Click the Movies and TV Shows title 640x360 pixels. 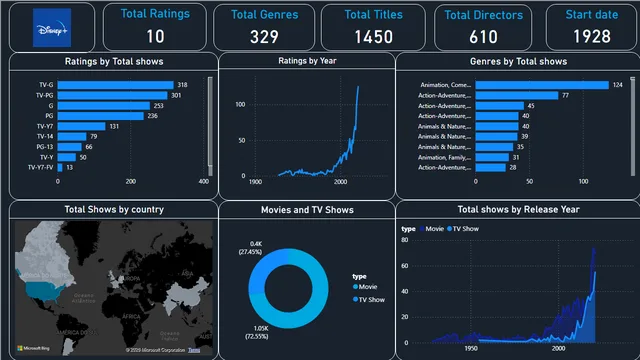click(307, 210)
